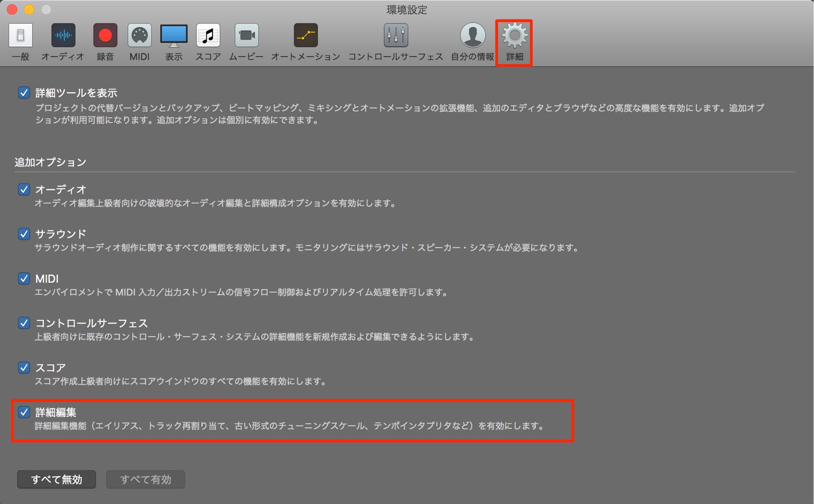
Task: Click the すべて無効 button
Action: point(57,479)
